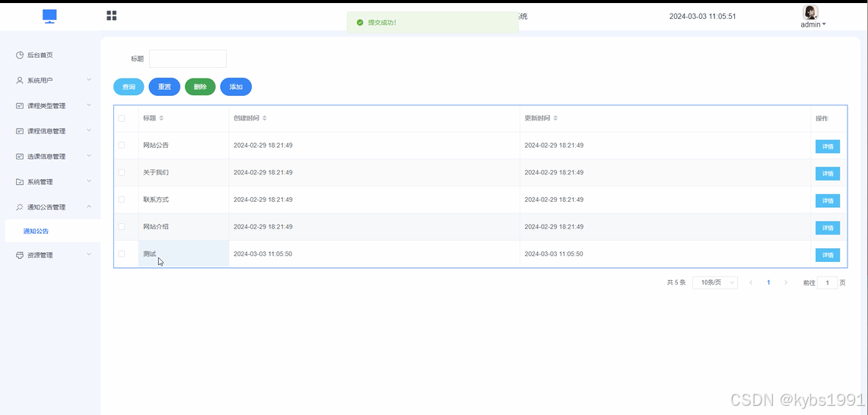The image size is (868, 415).
Task: Expand 系统管理 menu chevron
Action: click(89, 181)
